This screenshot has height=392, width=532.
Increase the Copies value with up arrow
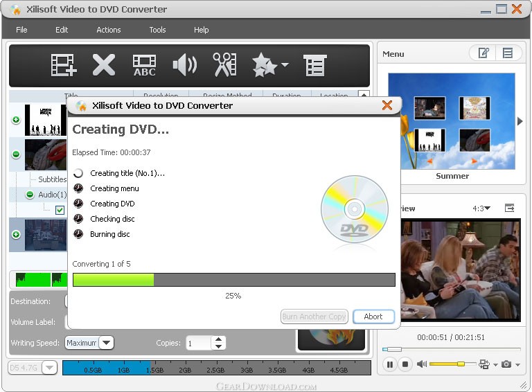point(218,339)
